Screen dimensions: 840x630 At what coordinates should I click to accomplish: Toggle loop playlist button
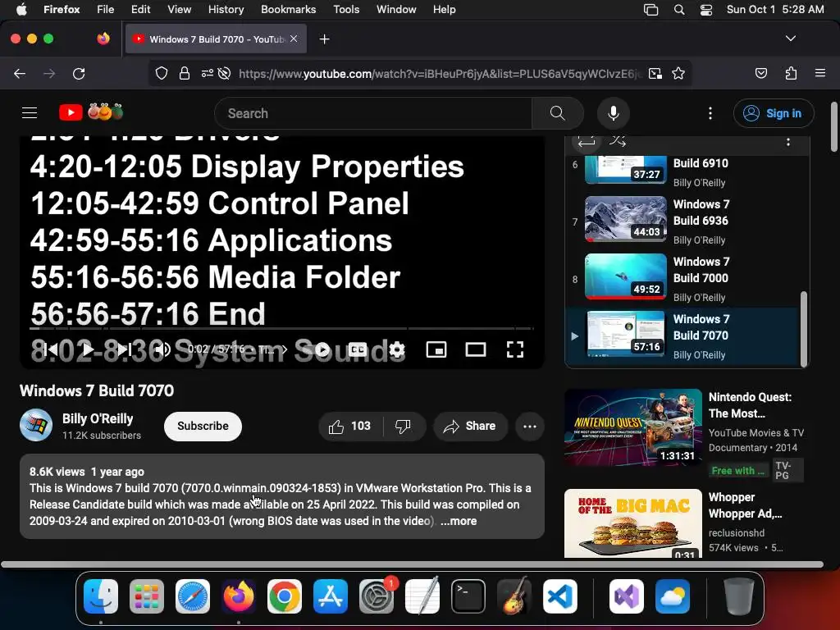coord(587,141)
